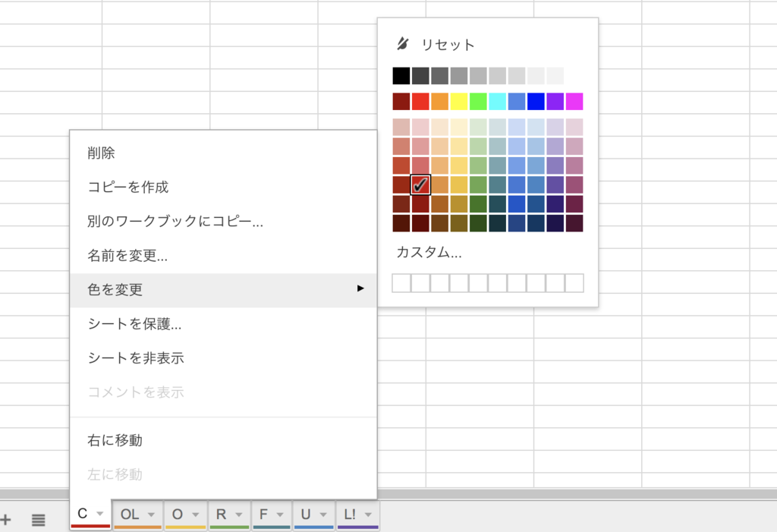This screenshot has width=777, height=532.
Task: Pick the dark gray swatch next to black
Action: [420, 76]
